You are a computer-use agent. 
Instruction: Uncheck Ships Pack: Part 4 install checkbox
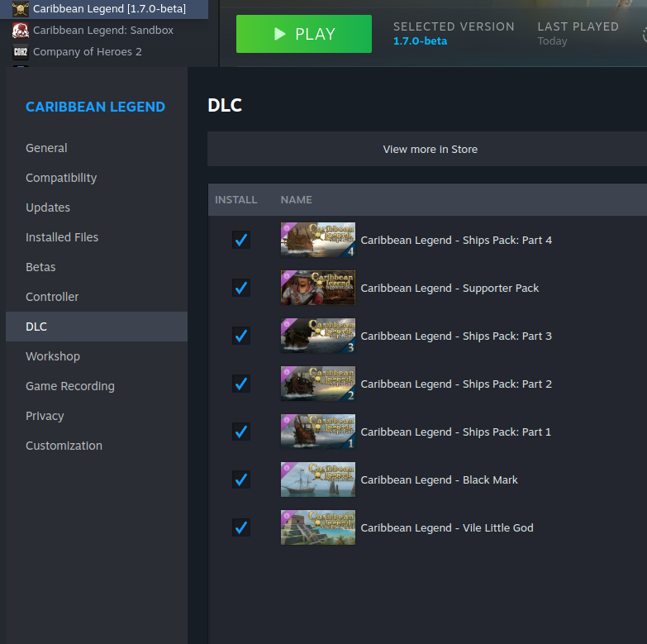[x=241, y=240]
